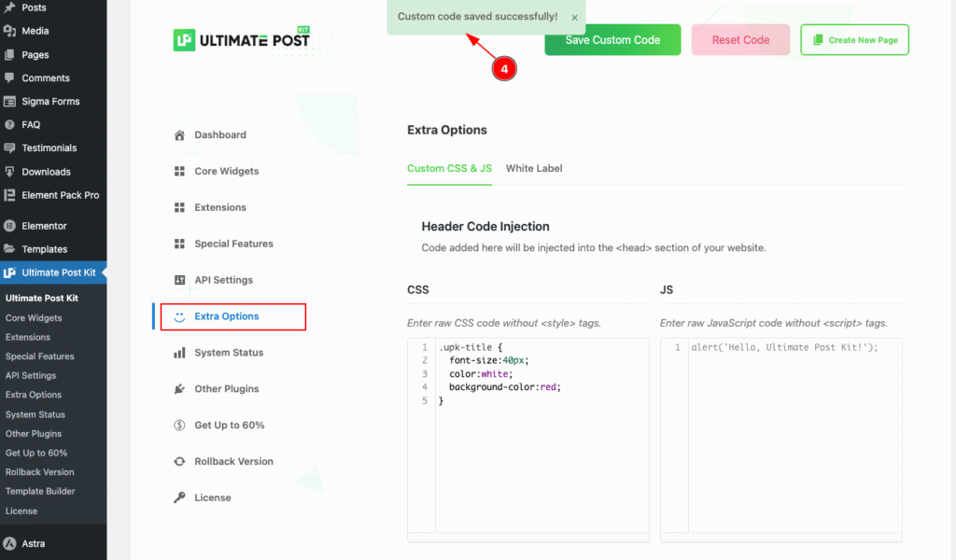Click the alert('Hello, Ultimate Post Kit!') line
956x560 pixels.
click(784, 347)
